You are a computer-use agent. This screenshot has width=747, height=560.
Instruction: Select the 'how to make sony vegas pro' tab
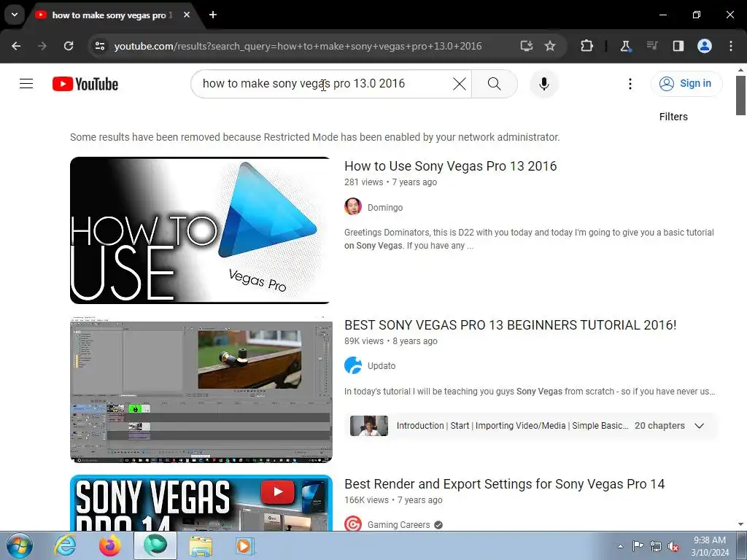[112, 15]
